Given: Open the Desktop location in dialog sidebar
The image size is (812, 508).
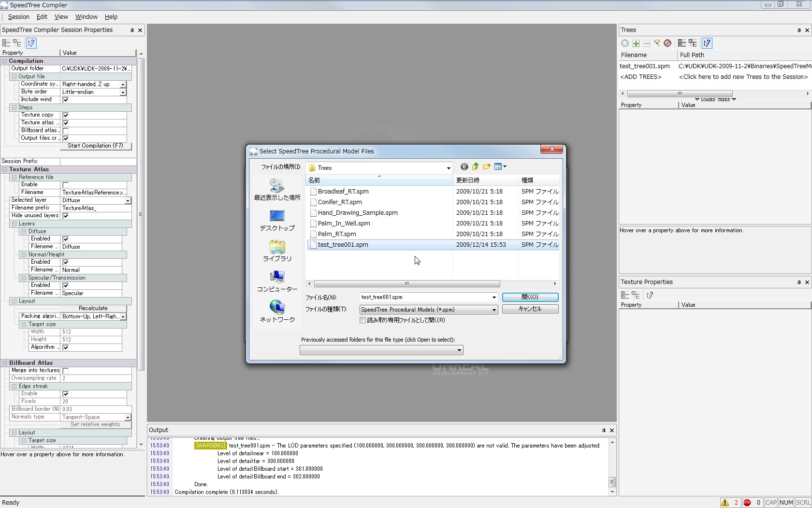Looking at the screenshot, I should (277, 220).
